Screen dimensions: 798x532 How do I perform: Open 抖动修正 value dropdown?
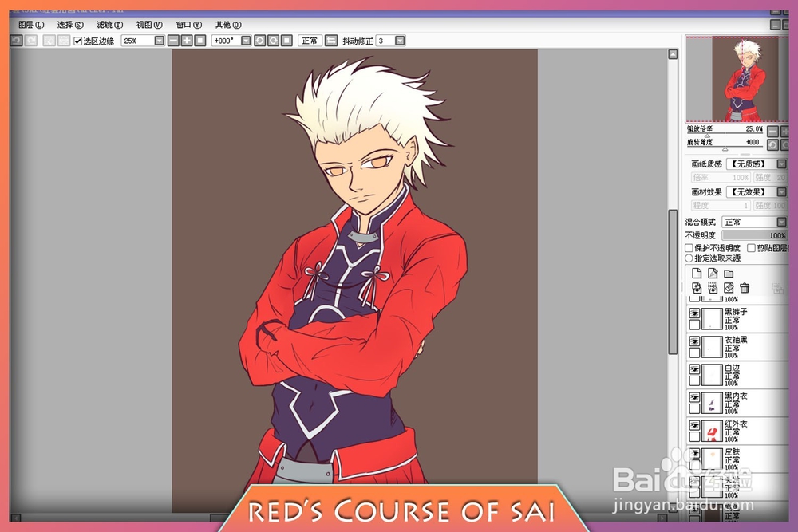pyautogui.click(x=400, y=41)
